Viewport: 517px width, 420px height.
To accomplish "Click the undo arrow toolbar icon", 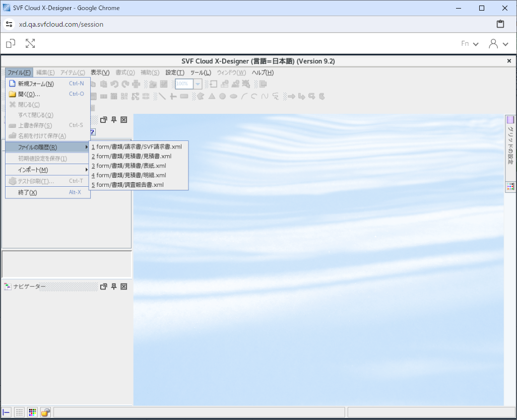I will [114, 84].
